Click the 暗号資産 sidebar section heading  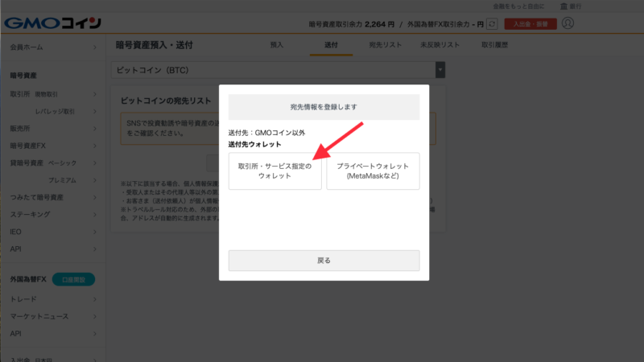tap(23, 76)
